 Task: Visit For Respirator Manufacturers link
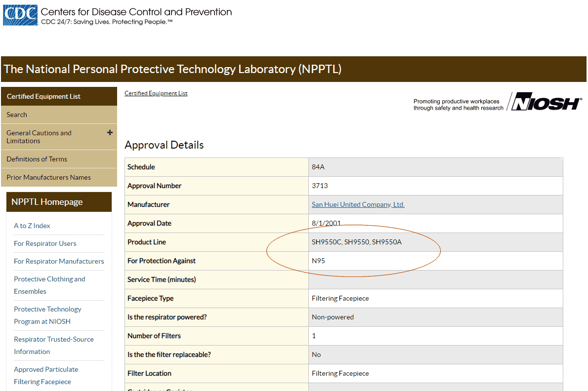click(x=59, y=261)
